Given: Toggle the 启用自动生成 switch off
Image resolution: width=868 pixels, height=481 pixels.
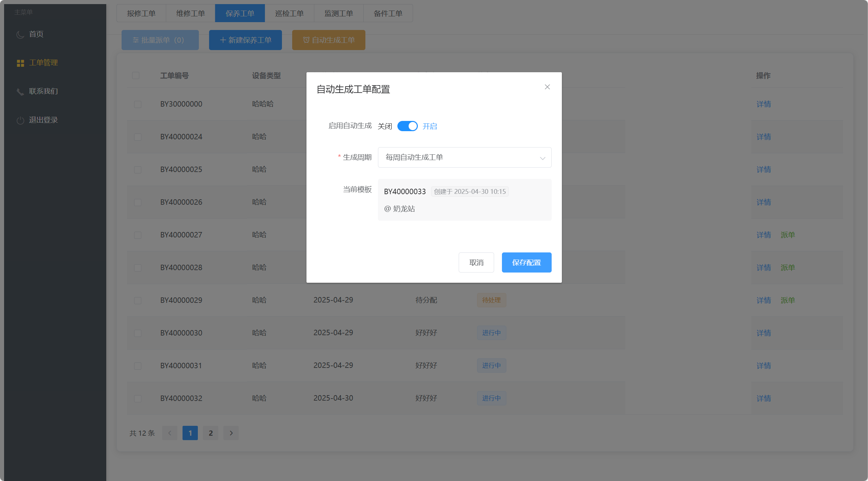Looking at the screenshot, I should [x=407, y=126].
